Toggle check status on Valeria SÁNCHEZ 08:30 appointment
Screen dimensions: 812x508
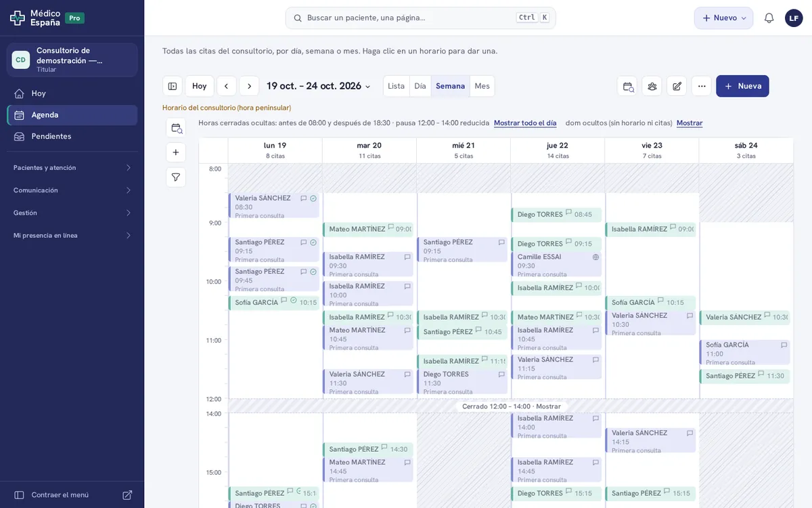[313, 198]
